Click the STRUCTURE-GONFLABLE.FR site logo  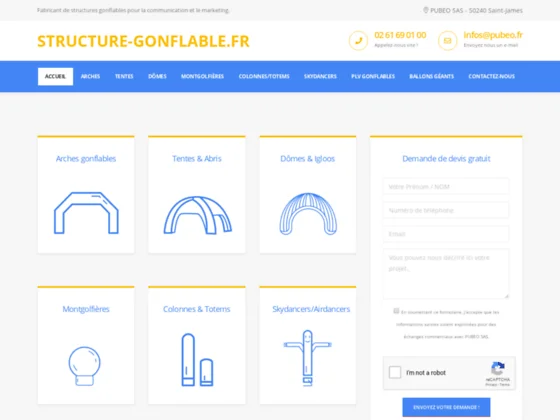point(143,41)
